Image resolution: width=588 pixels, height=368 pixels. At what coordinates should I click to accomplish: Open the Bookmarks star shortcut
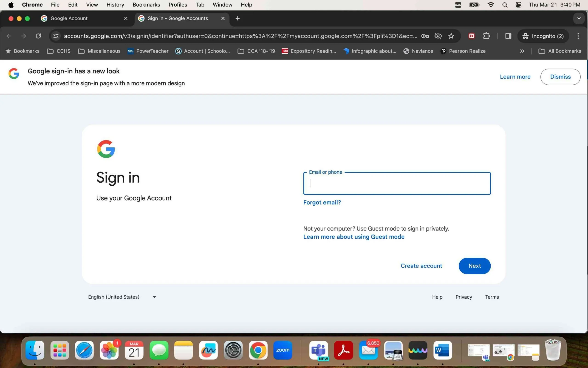coord(22,51)
